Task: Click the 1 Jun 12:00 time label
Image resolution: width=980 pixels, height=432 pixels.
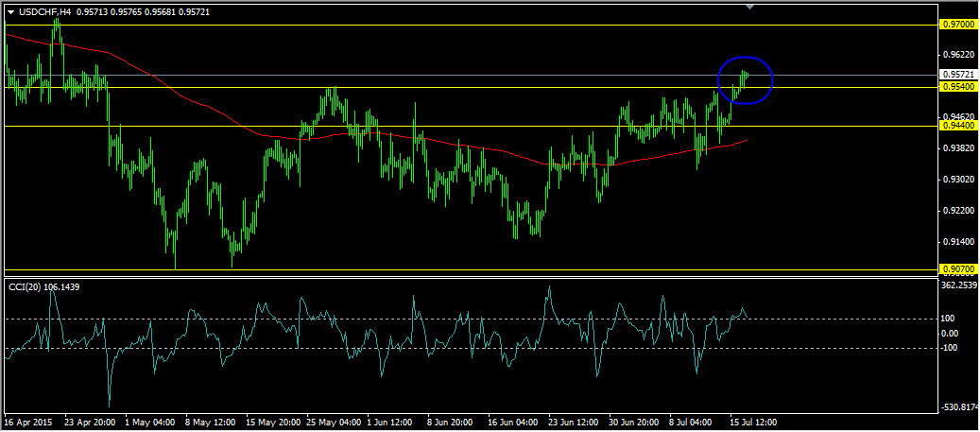Action: click(x=390, y=422)
